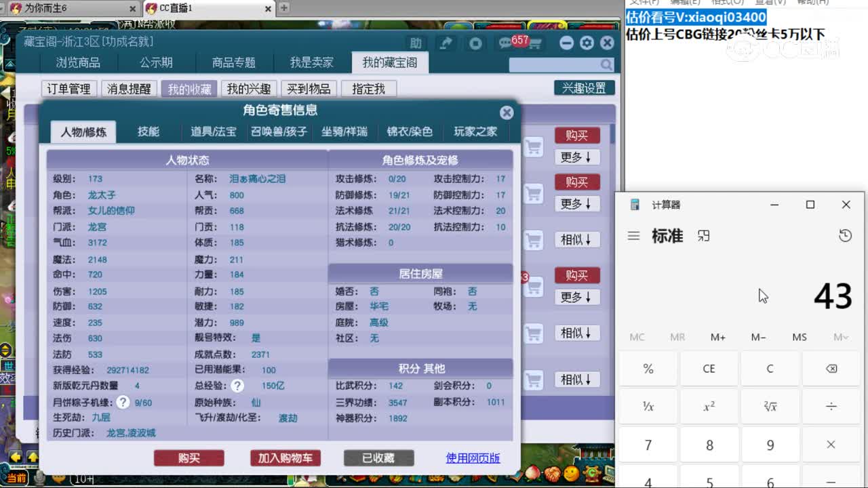
Task: Open the 助 help icon in 藏宝阁 toolbar
Action: (416, 42)
